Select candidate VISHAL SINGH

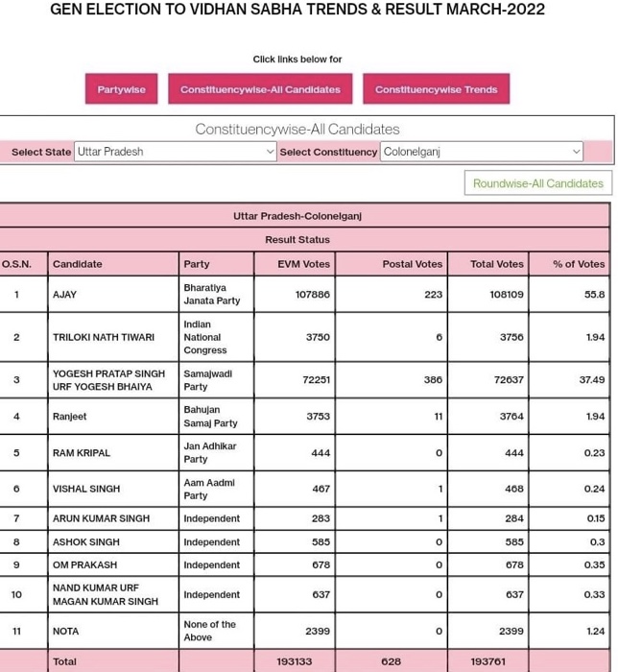pos(86,489)
